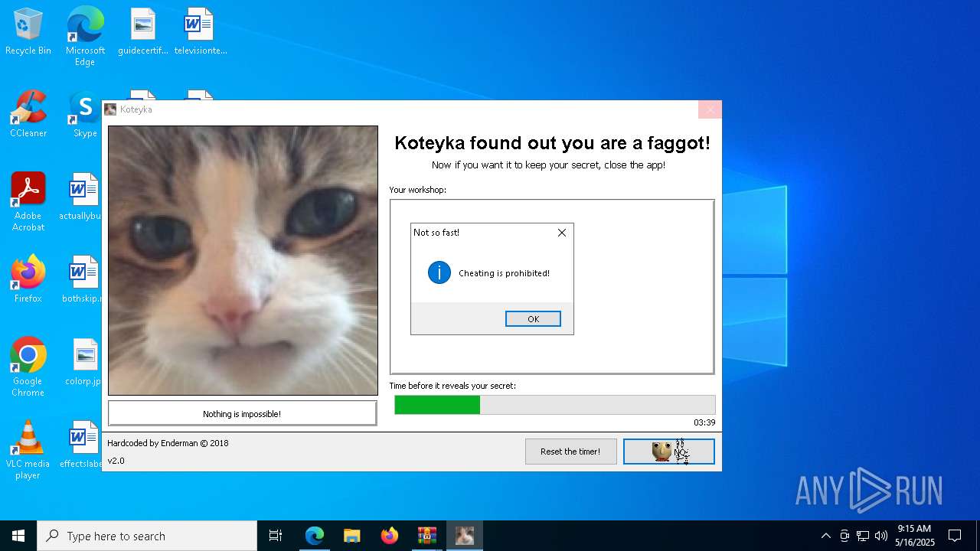This screenshot has height=551, width=980.
Task: Open the Google Chrome desktop shortcut
Action: [28, 367]
